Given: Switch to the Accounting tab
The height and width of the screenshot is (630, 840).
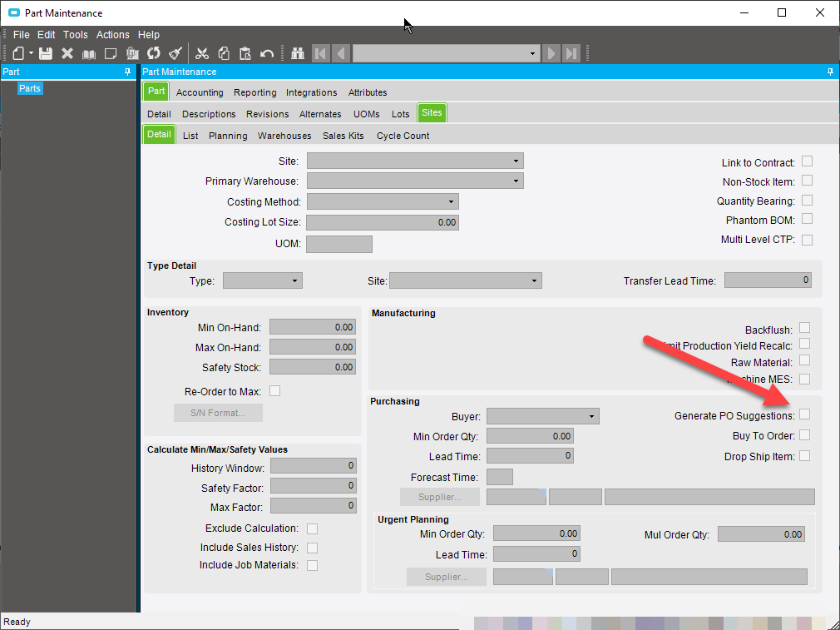Looking at the screenshot, I should [x=200, y=92].
